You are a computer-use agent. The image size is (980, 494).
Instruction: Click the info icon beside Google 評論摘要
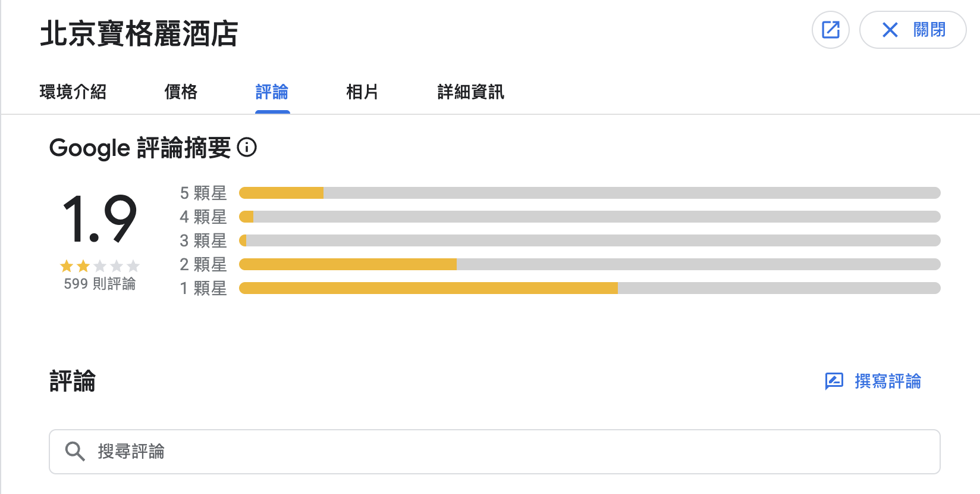click(x=248, y=148)
